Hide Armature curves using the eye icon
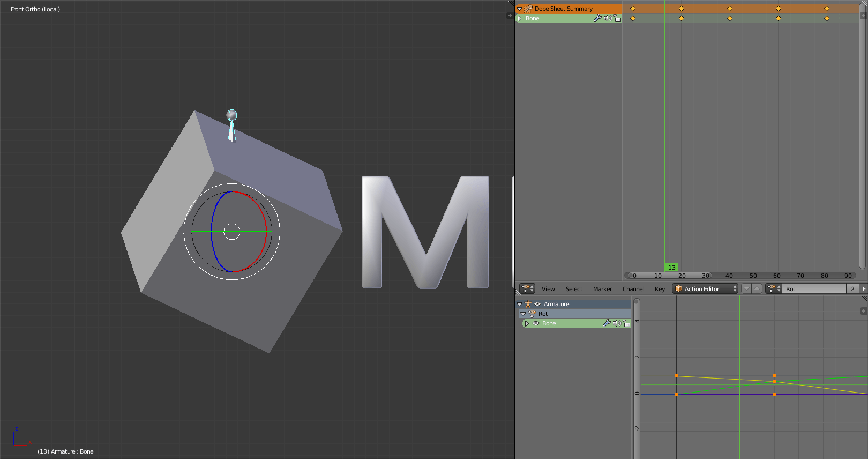868x459 pixels. (x=537, y=304)
